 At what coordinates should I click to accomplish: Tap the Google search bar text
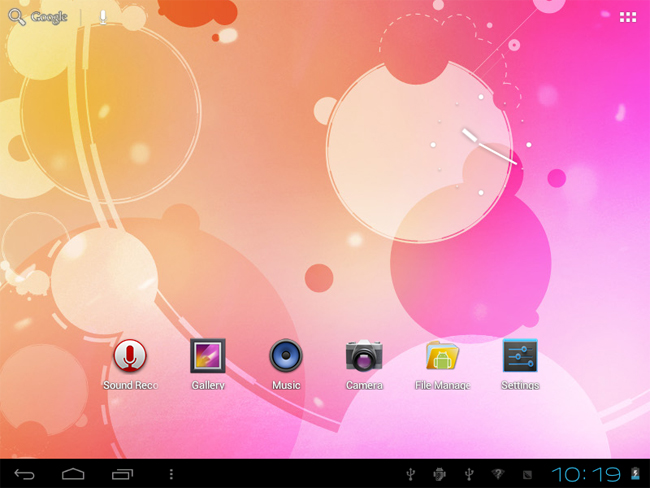click(x=49, y=17)
